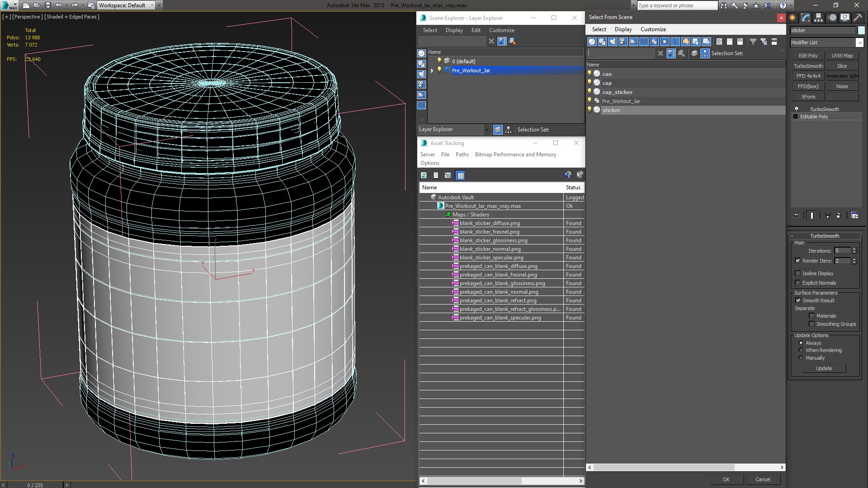Click Select All icon in Select From Scene
The height and width of the screenshot is (488, 868).
point(719,42)
